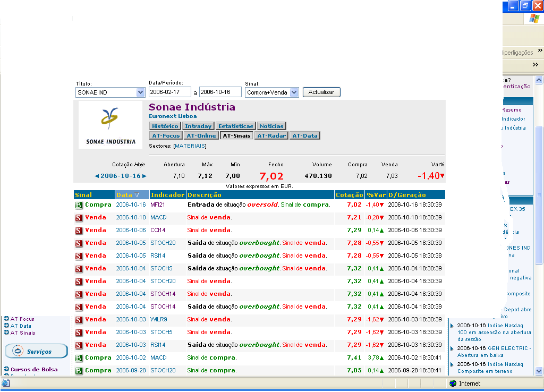Click arrow bullet next to Cursos de Bolsa
Viewport: 544px width, 392px height.
(6, 369)
